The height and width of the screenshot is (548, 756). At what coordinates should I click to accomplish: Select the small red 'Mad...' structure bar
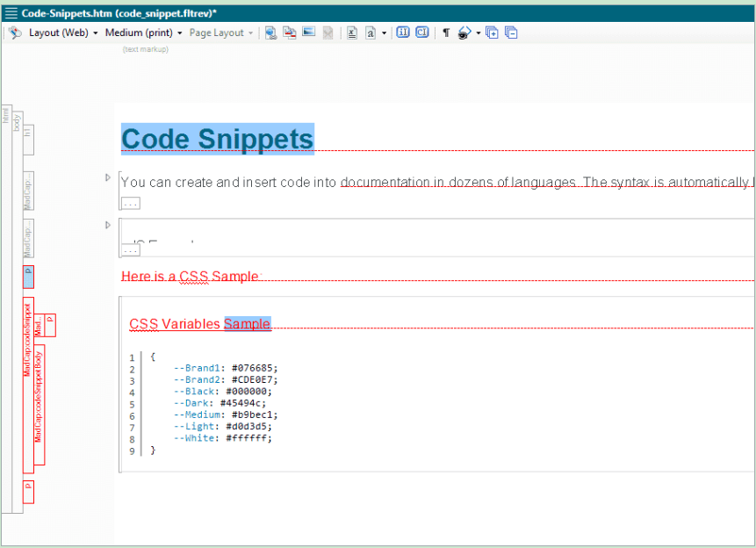coord(39,326)
